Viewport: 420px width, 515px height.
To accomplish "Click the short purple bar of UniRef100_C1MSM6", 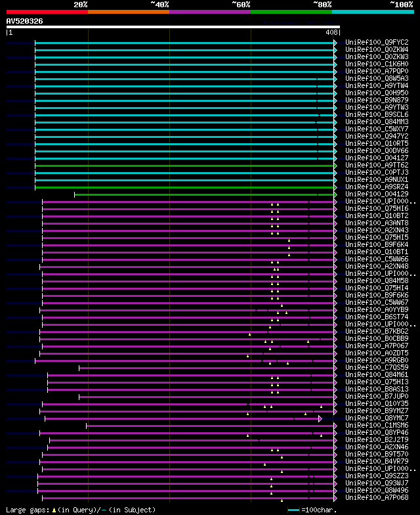I will (210, 426).
